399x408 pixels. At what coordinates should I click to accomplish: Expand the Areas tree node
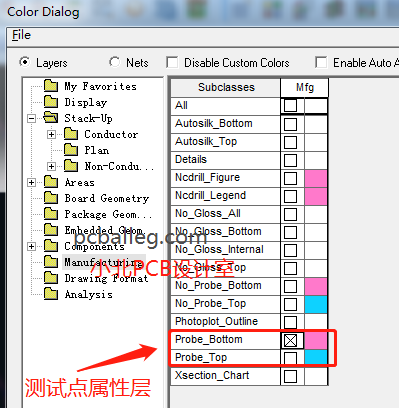pos(32,182)
